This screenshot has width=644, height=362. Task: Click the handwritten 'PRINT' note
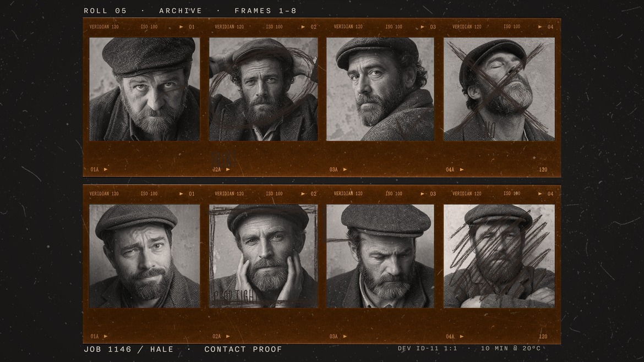tap(224, 158)
